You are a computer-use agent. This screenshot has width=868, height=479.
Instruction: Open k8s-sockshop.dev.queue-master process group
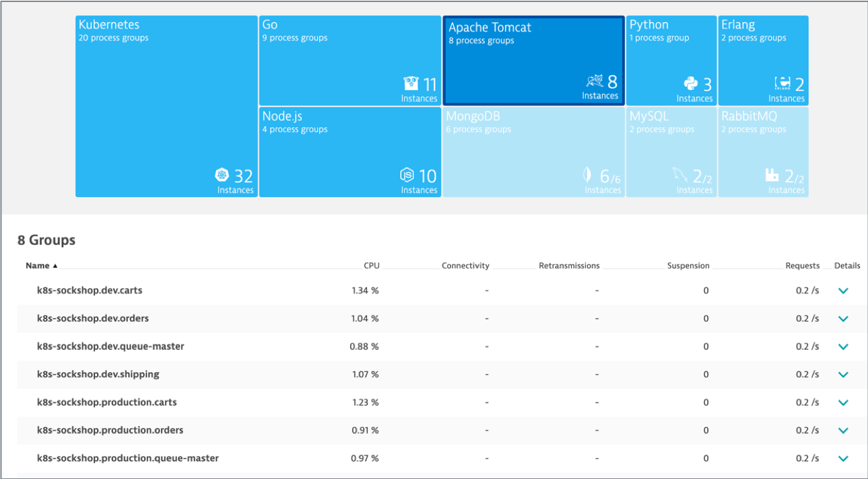[x=110, y=346]
